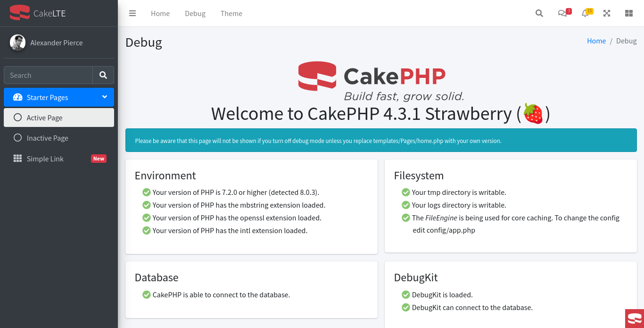Focus the sidebar Search input field
This screenshot has height=328, width=644.
coord(48,75)
